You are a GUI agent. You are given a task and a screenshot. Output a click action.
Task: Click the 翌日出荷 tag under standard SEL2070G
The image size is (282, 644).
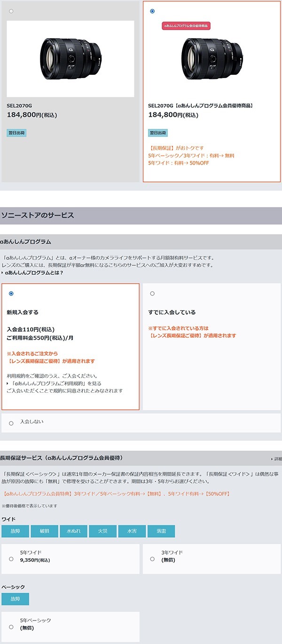click(x=16, y=133)
